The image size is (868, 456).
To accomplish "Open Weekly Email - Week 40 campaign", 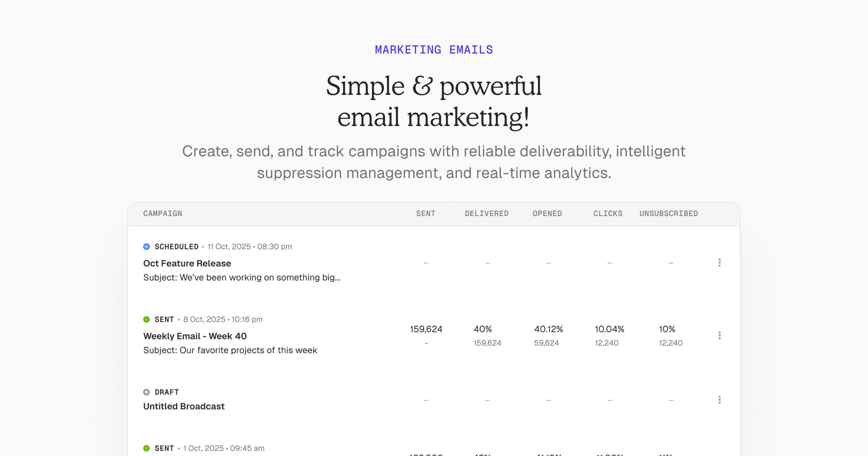I will tap(195, 336).
